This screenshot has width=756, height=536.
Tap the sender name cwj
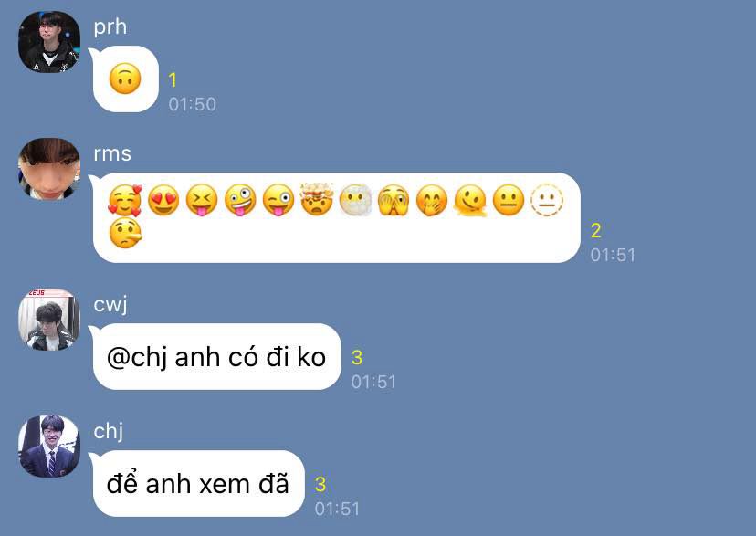point(110,305)
